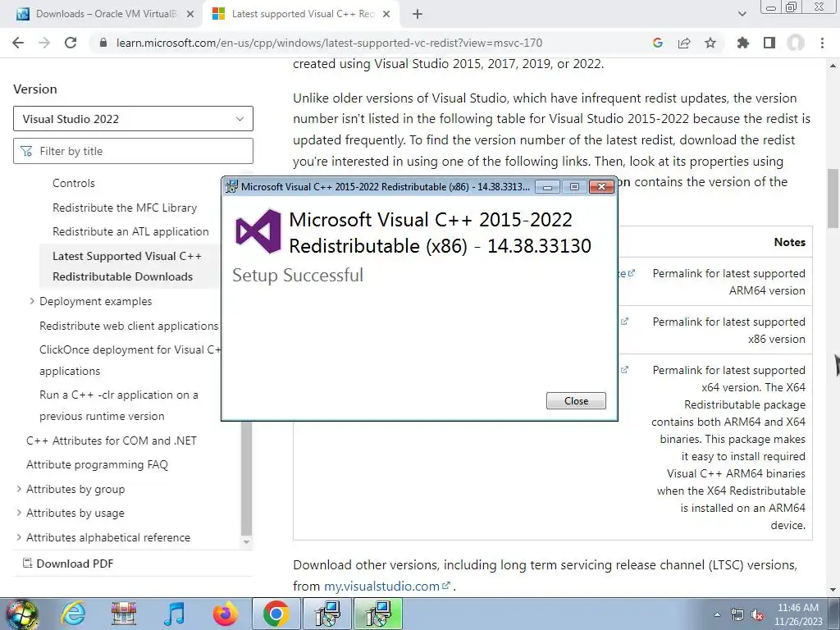840x630 pixels.
Task: Open Attribute programming FAQ article
Action: [x=97, y=464]
